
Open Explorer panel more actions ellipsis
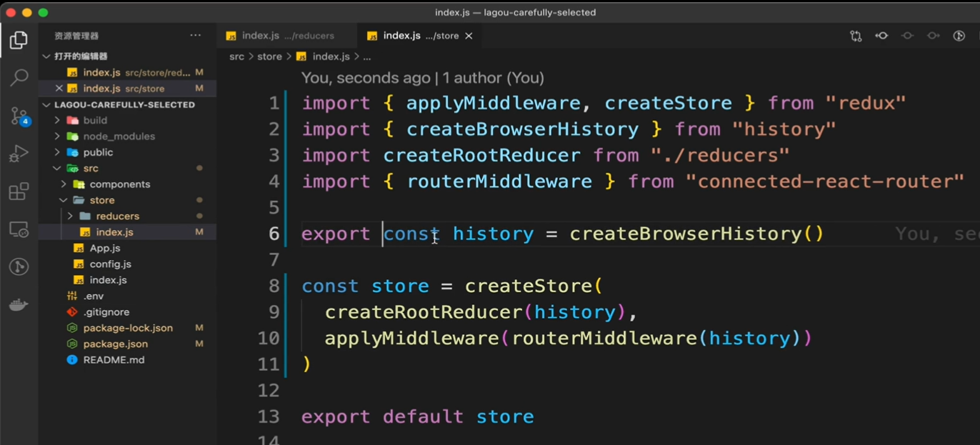(195, 35)
